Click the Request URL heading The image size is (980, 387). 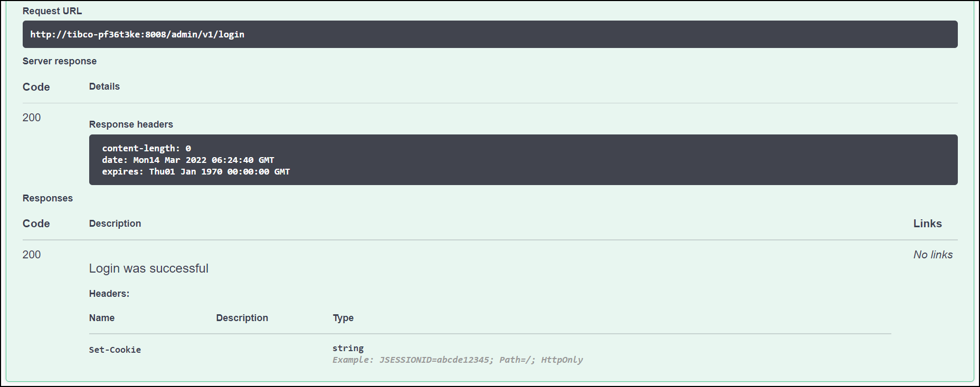point(52,11)
